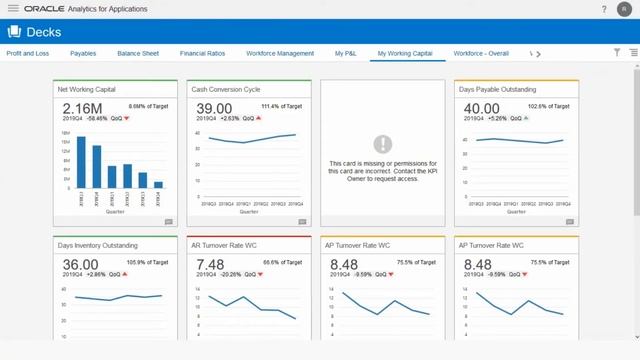This screenshot has width=640, height=360.
Task: Open Days Payable Outstanding card title
Action: click(x=497, y=89)
